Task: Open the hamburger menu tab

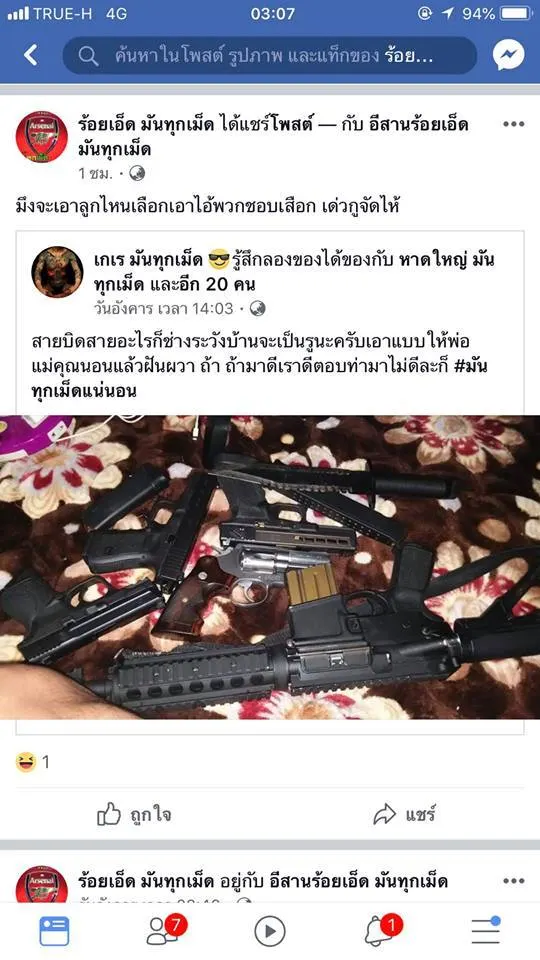Action: coord(486,931)
